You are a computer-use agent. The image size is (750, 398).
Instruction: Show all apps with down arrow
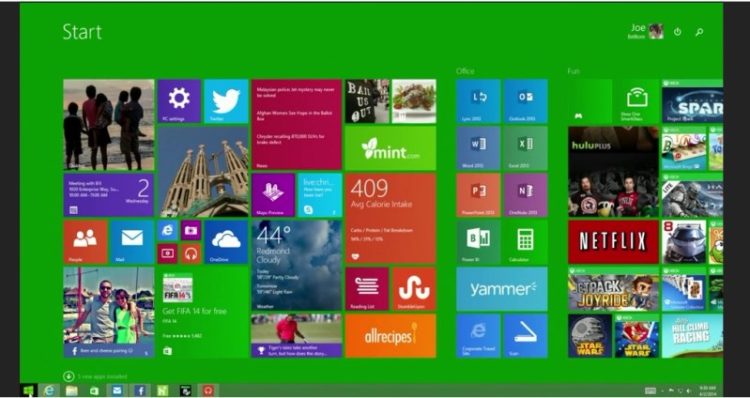68,376
